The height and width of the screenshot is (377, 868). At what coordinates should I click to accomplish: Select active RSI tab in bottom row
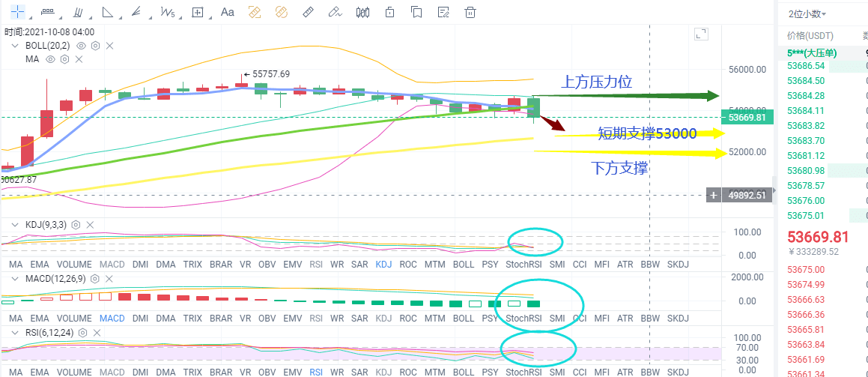pyautogui.click(x=316, y=372)
